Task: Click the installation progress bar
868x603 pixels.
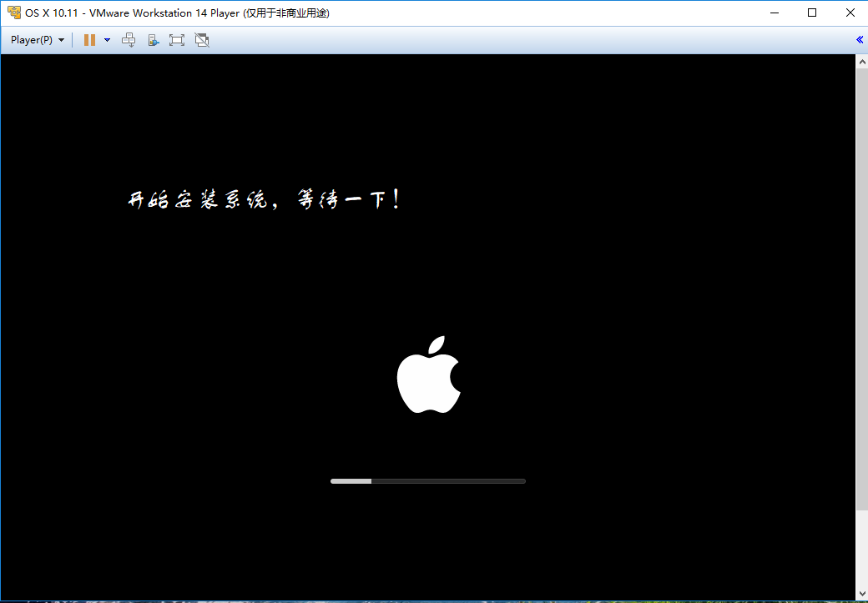Action: click(428, 481)
